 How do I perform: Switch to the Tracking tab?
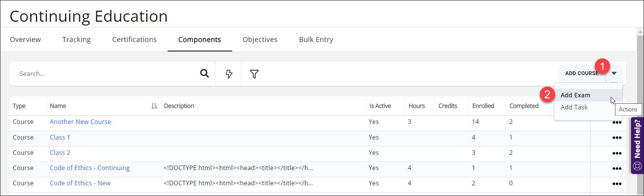point(76,40)
